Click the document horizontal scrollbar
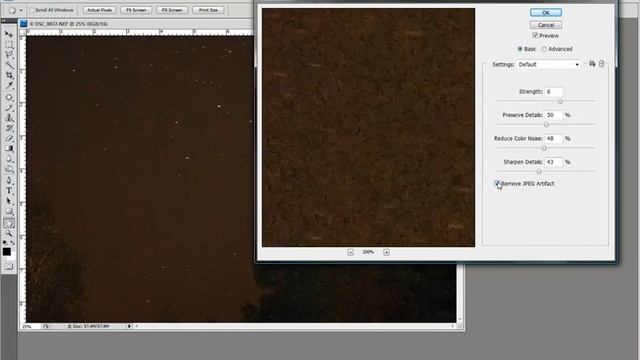This screenshot has width=640, height=360. pyautogui.click(x=295, y=327)
